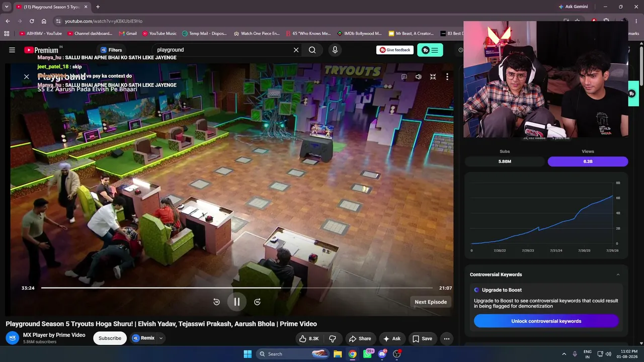This screenshot has width=644, height=362.
Task: Open MX Player channel avatar
Action: click(x=13, y=338)
